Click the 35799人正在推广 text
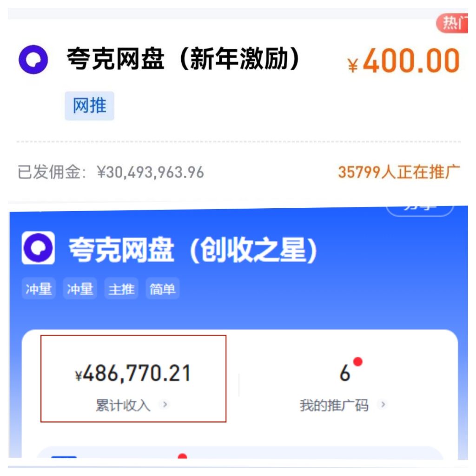The height and width of the screenshot is (476, 476). [x=399, y=172]
